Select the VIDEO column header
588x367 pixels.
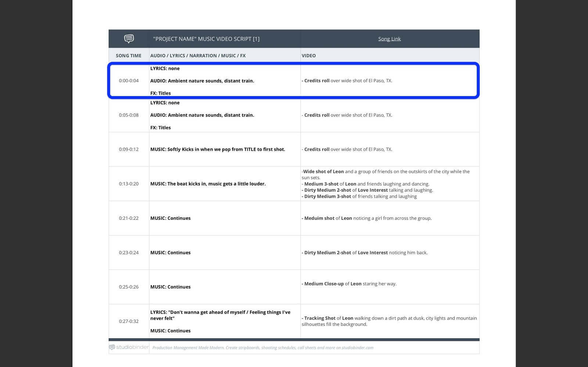[x=308, y=56]
